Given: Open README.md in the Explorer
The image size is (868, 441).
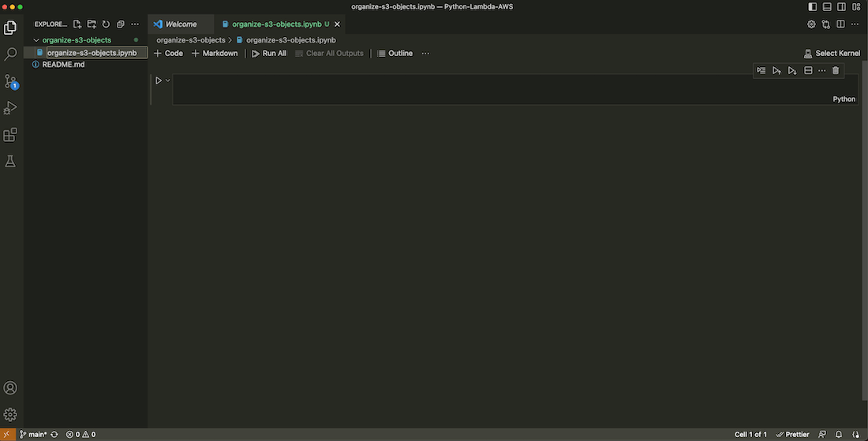Looking at the screenshot, I should pos(63,65).
